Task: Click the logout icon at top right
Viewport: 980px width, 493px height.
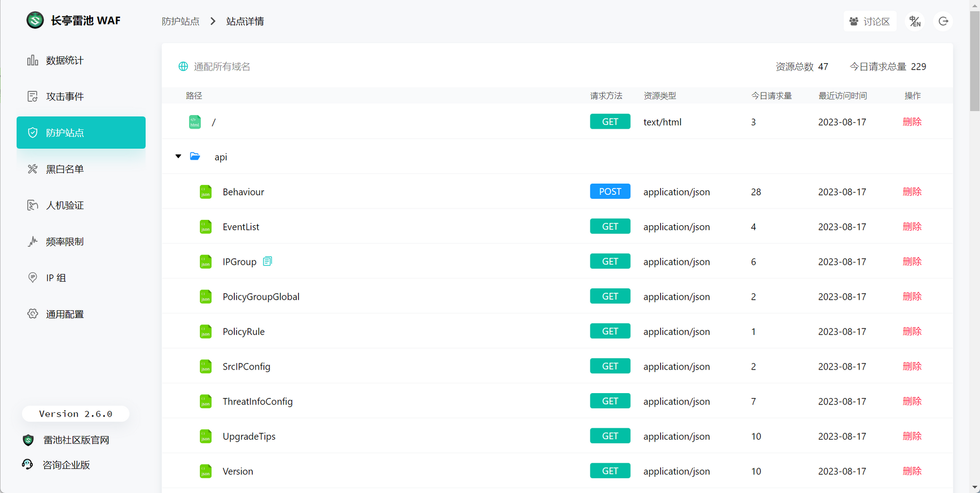Action: point(943,21)
